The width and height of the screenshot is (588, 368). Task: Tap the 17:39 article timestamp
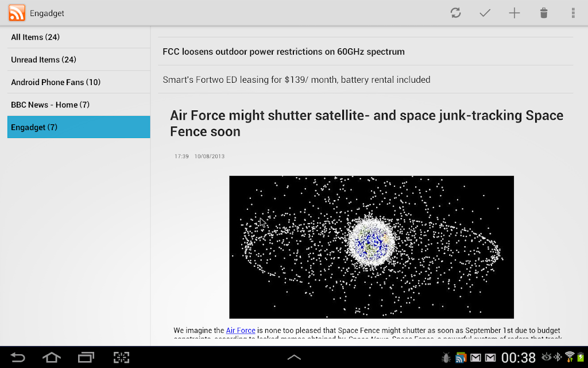click(x=181, y=156)
